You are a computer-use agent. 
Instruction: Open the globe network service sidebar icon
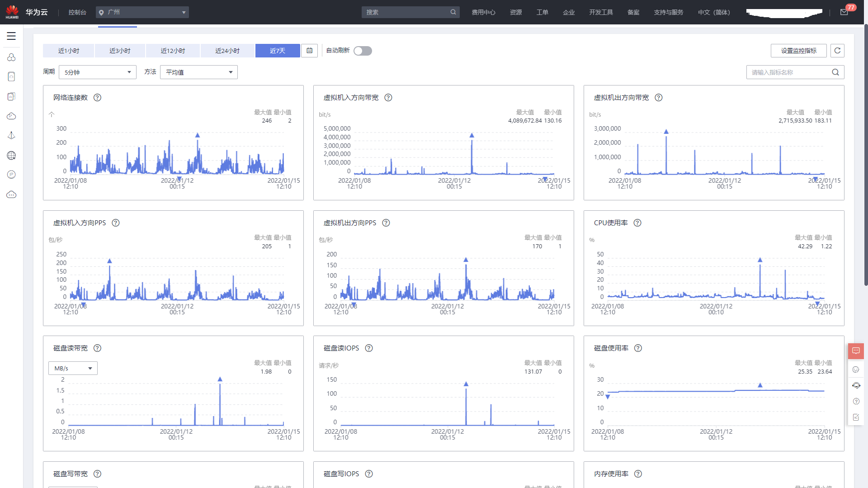click(11, 156)
